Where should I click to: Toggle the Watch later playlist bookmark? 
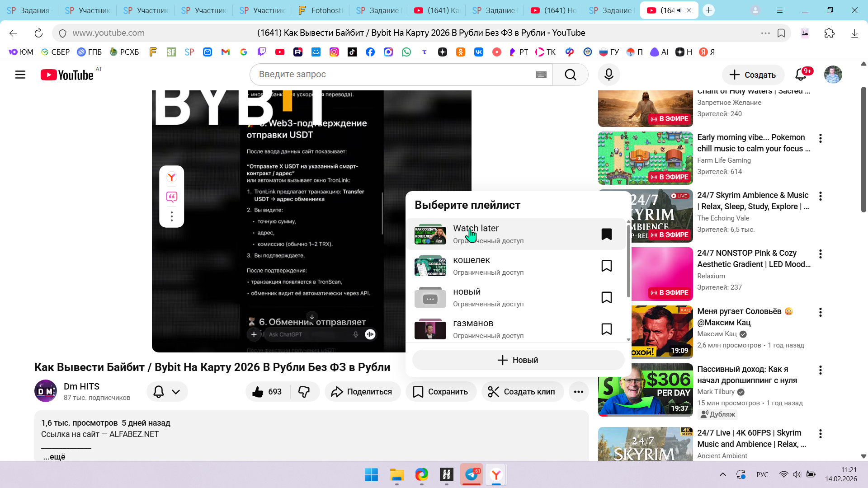(x=606, y=234)
